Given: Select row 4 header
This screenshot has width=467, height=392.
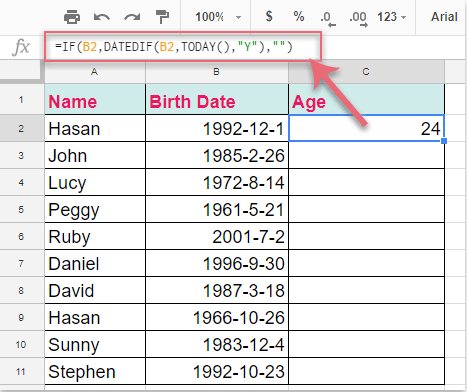Looking at the screenshot, I should pos(21,182).
